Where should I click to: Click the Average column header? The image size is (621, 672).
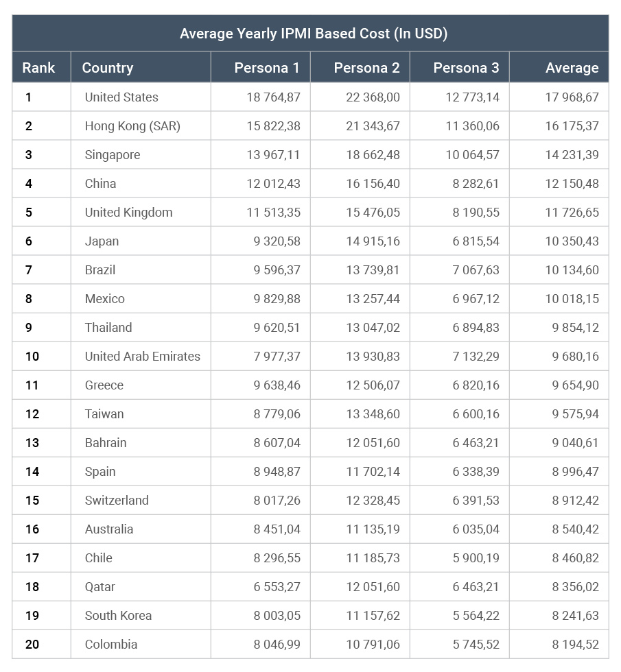(572, 68)
